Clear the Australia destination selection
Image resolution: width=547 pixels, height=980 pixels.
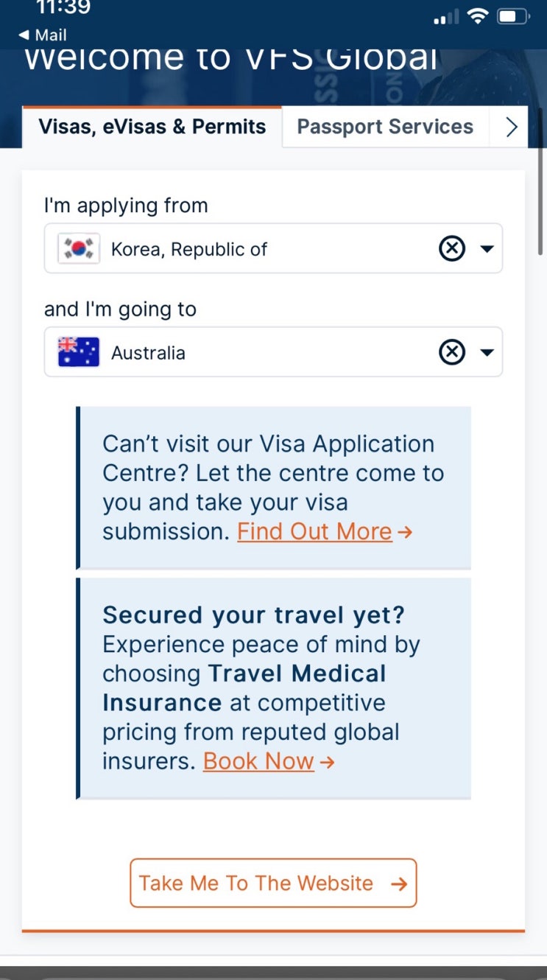[x=451, y=353]
